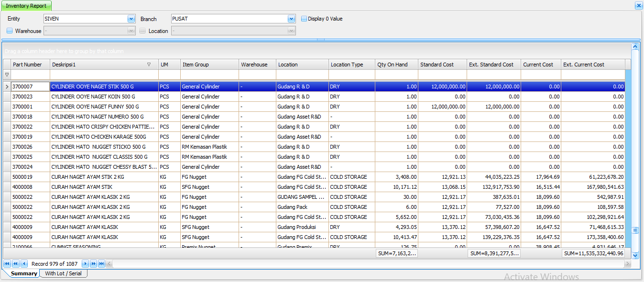The height and width of the screenshot is (282, 644).
Task: Click Gudang Produksi location cell
Action: pos(302,227)
